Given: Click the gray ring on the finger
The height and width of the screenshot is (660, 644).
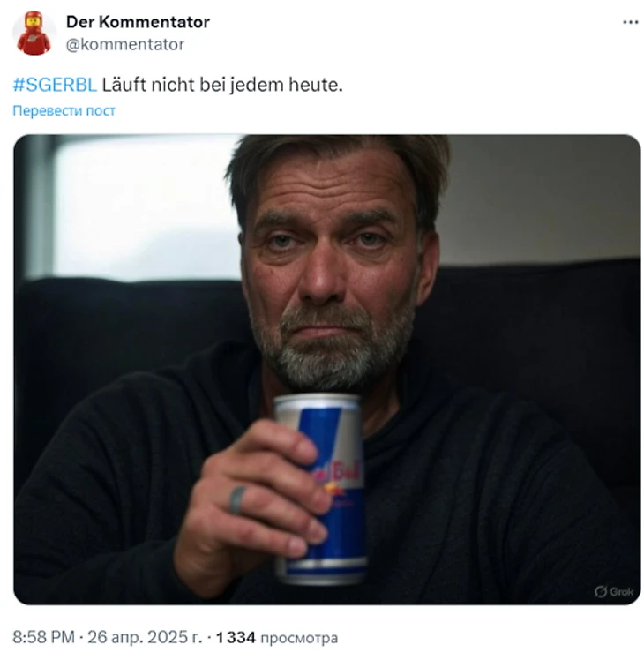Looking at the screenshot, I should click(x=237, y=499).
